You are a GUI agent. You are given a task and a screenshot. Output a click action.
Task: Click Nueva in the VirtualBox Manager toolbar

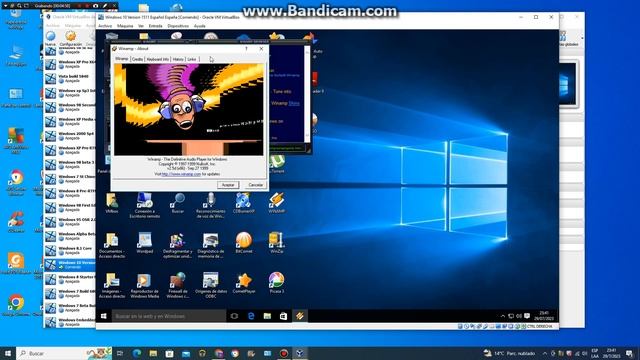click(x=51, y=38)
